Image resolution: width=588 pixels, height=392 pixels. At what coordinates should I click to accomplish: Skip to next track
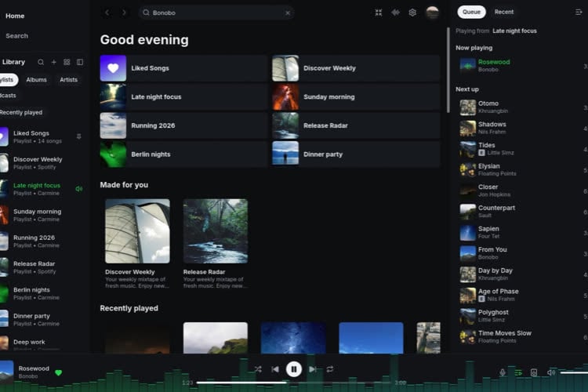313,369
